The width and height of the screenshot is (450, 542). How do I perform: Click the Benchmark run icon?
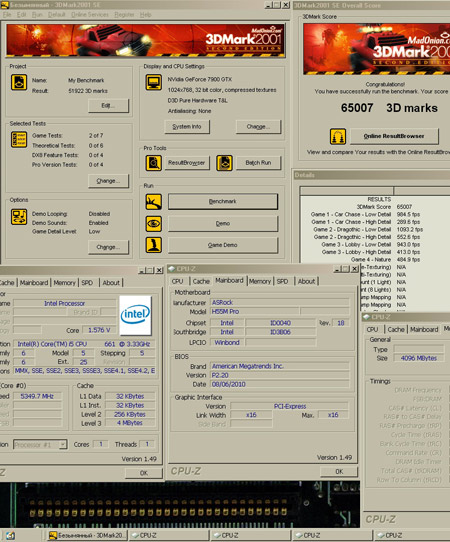pyautogui.click(x=153, y=202)
